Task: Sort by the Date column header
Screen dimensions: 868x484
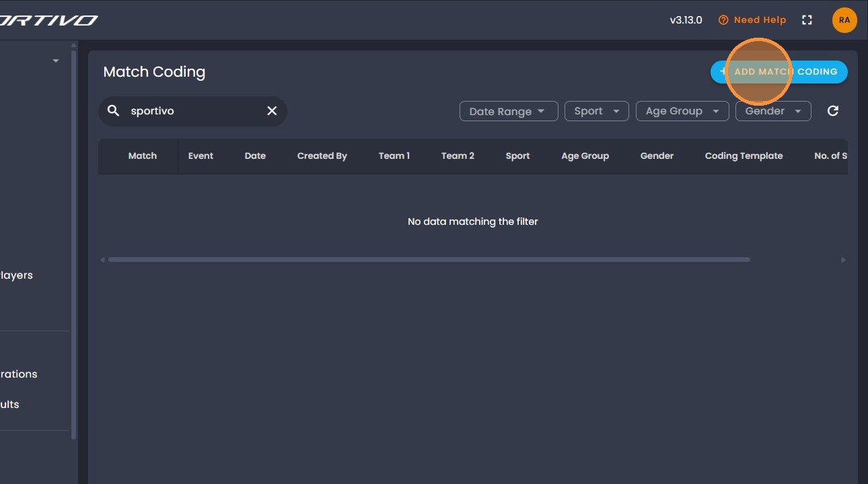Action: [255, 156]
